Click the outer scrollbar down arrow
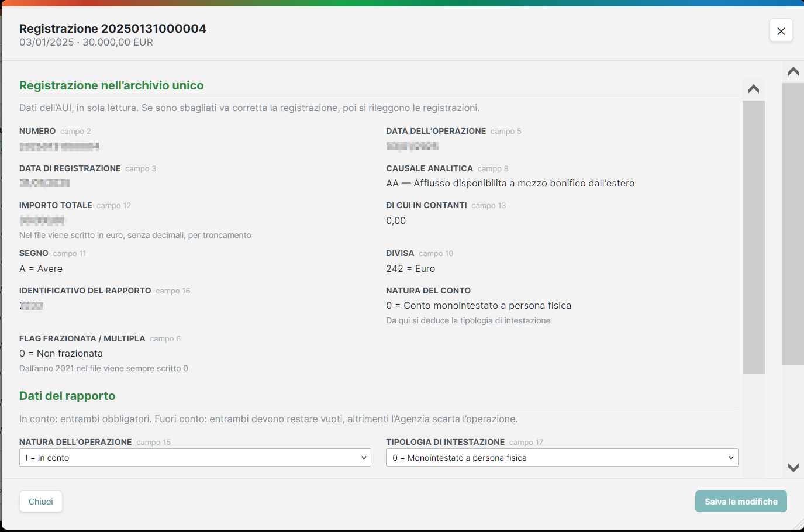Viewport: 804px width, 532px height. [793, 467]
